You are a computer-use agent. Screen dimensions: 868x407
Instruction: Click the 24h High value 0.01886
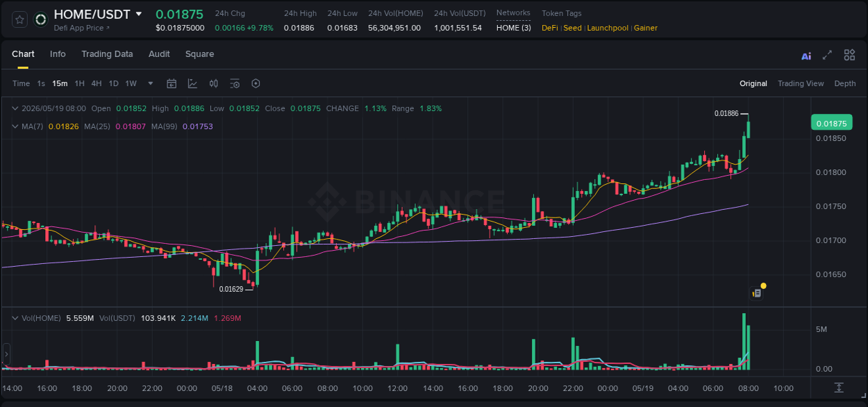coord(299,28)
